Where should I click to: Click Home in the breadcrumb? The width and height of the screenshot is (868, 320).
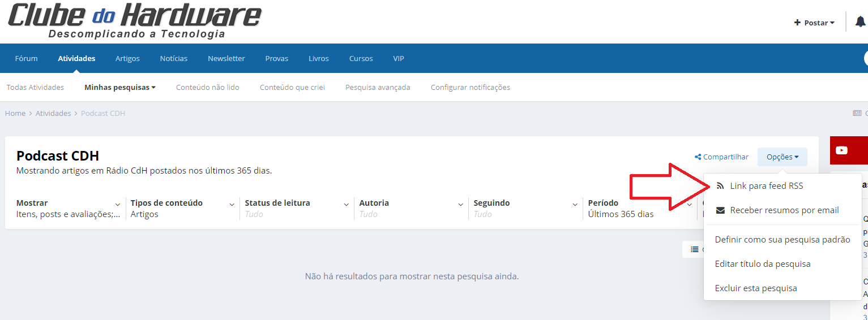[15, 114]
